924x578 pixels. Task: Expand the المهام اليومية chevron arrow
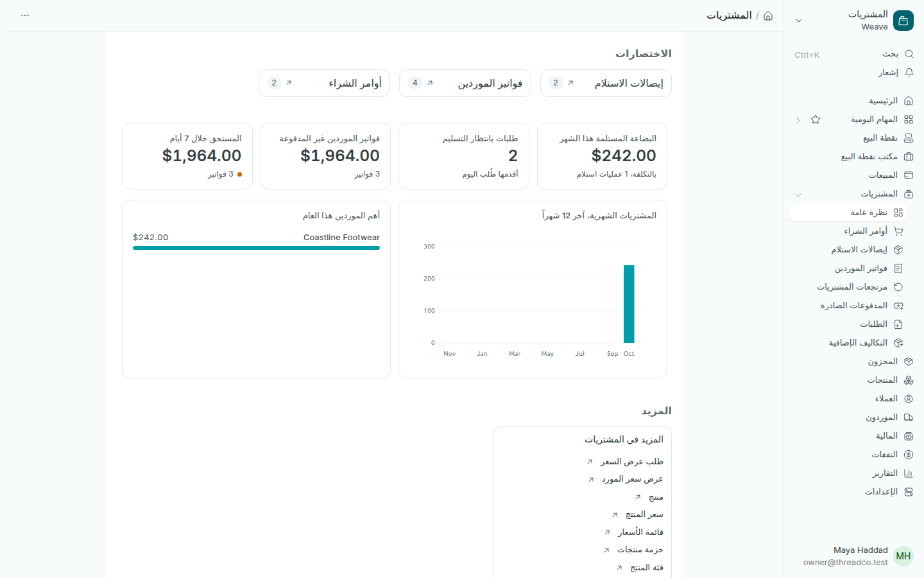(798, 120)
